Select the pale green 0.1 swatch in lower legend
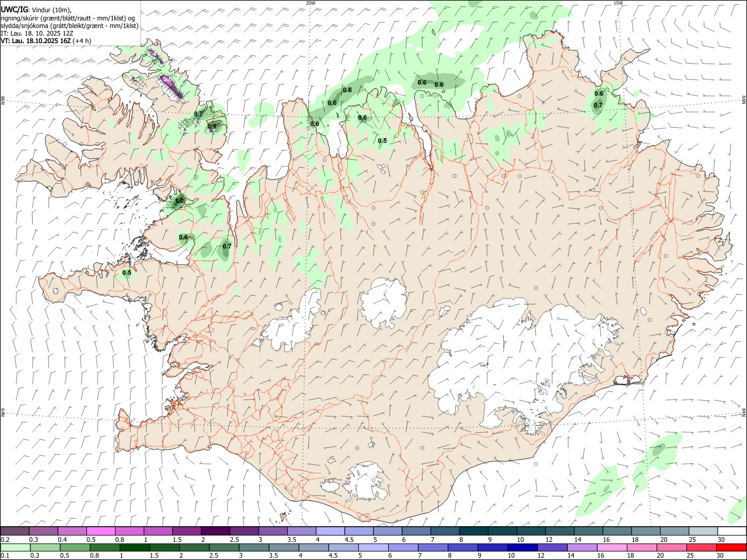This screenshot has width=747, height=560. coord(15,547)
